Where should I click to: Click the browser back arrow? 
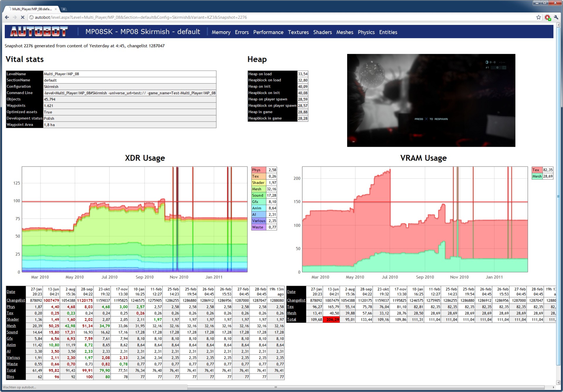click(7, 17)
